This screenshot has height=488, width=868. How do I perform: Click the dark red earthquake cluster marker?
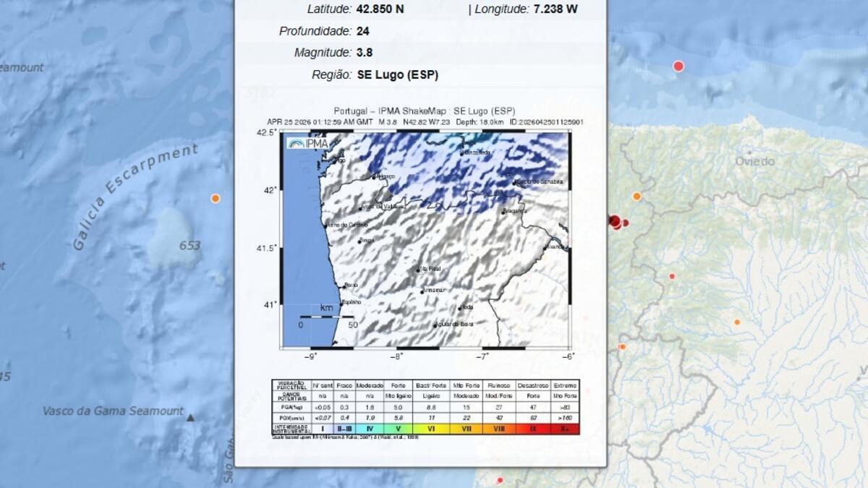point(615,222)
